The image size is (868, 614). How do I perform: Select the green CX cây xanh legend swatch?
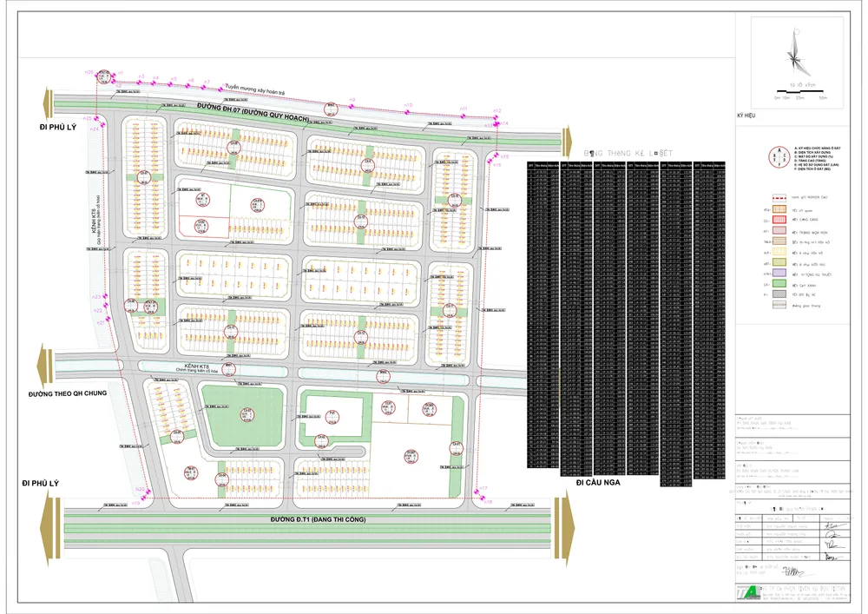(779, 283)
